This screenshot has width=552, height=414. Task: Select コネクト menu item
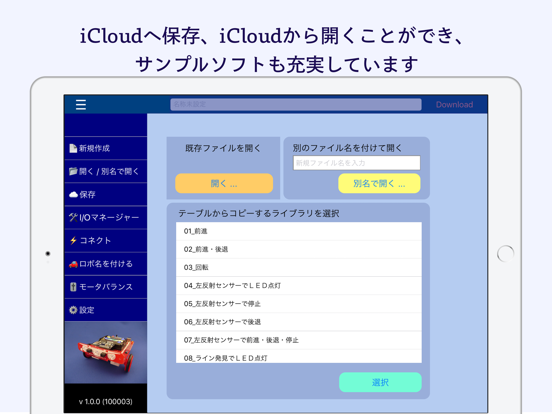(x=106, y=241)
